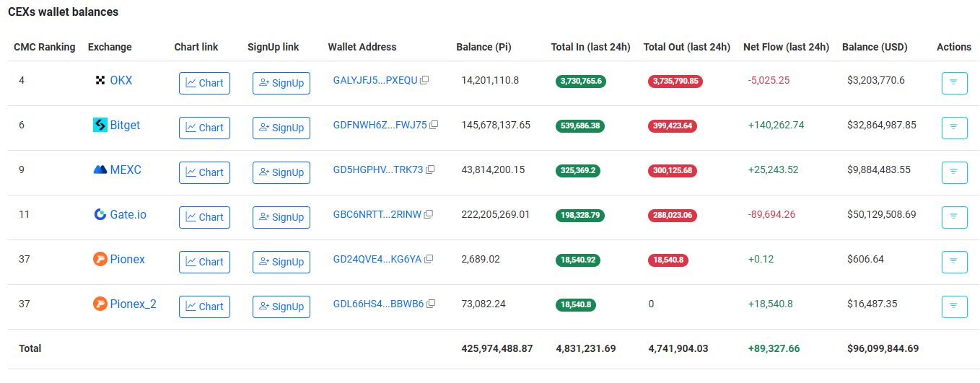Copy the Gate.io wallet address icon
This screenshot has width=980, height=383.
(x=429, y=215)
